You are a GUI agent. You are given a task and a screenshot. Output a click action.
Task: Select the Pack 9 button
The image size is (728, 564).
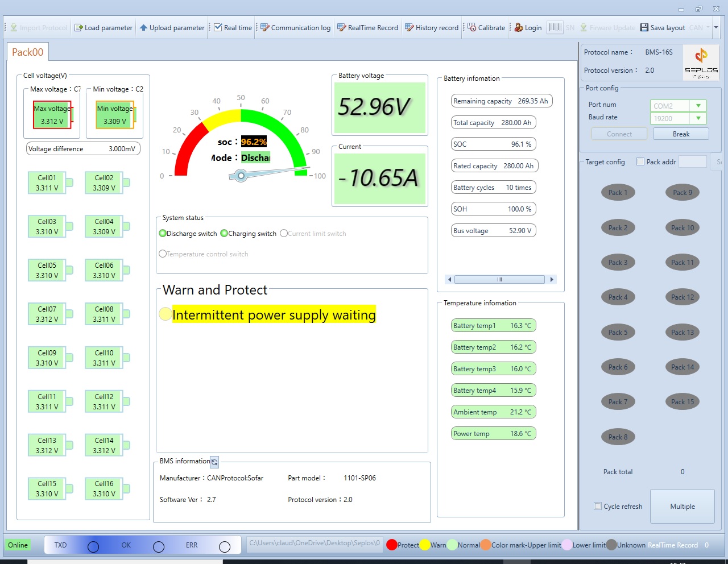(682, 193)
